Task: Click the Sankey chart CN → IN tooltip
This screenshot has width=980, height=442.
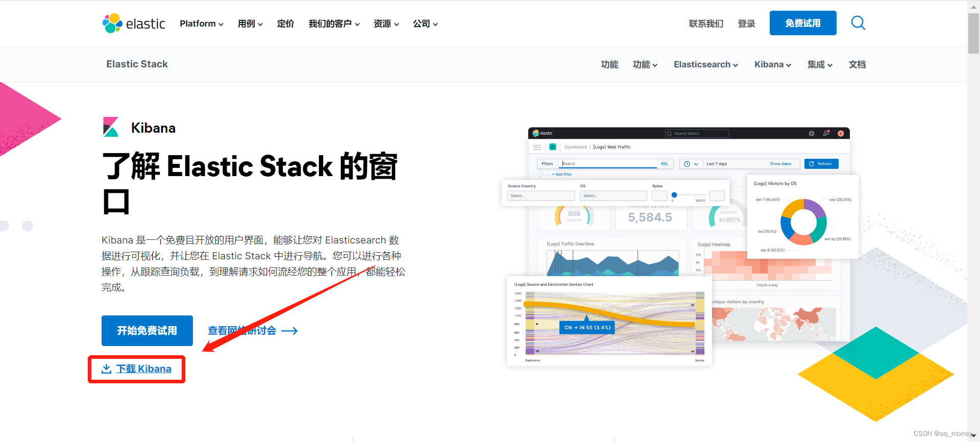Action: (x=587, y=328)
